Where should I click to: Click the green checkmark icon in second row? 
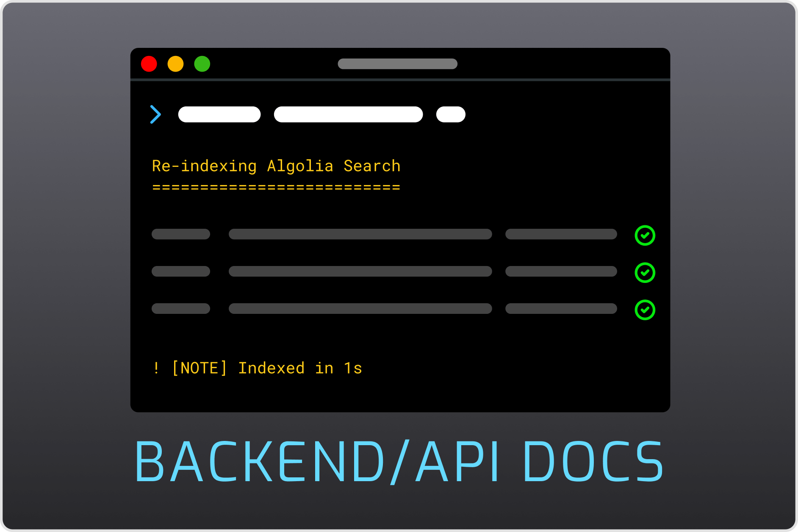pyautogui.click(x=645, y=273)
